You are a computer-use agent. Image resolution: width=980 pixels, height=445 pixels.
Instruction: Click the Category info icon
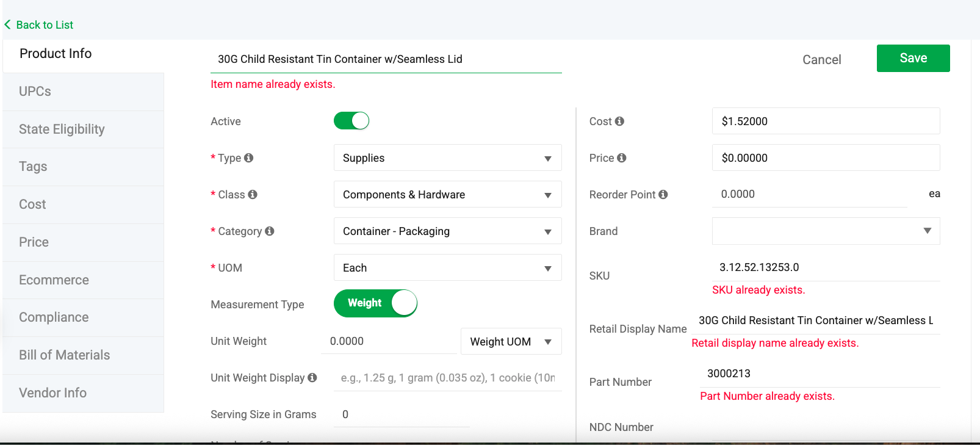270,231
